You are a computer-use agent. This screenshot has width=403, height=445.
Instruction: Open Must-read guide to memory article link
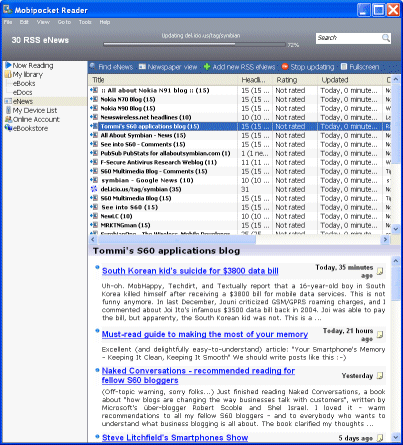(x=205, y=334)
